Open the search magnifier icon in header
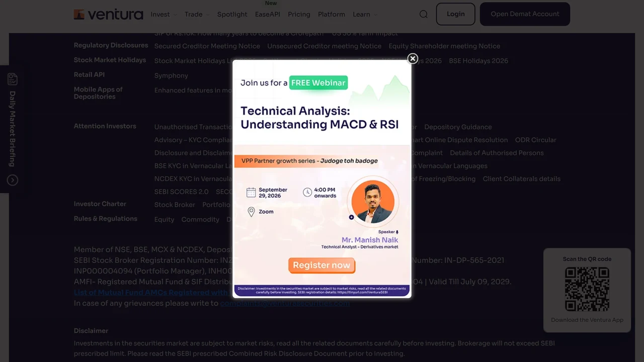The image size is (644, 362). [424, 14]
